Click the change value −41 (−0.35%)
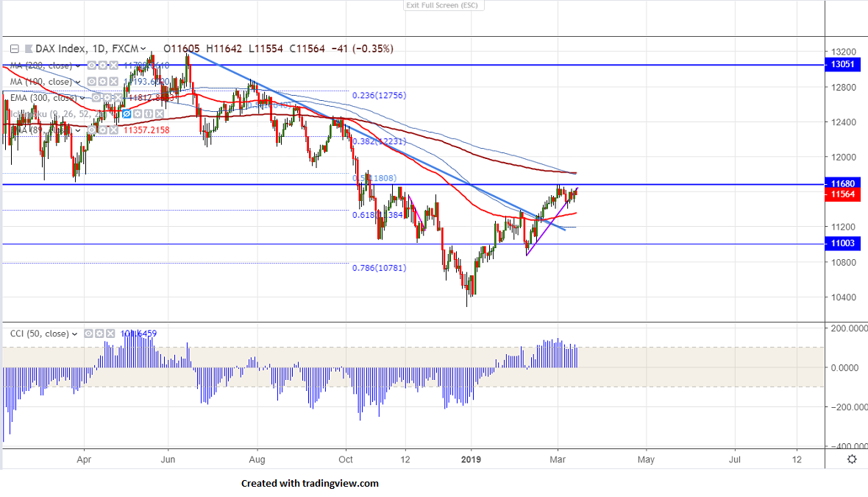The image size is (868, 497). pos(363,49)
